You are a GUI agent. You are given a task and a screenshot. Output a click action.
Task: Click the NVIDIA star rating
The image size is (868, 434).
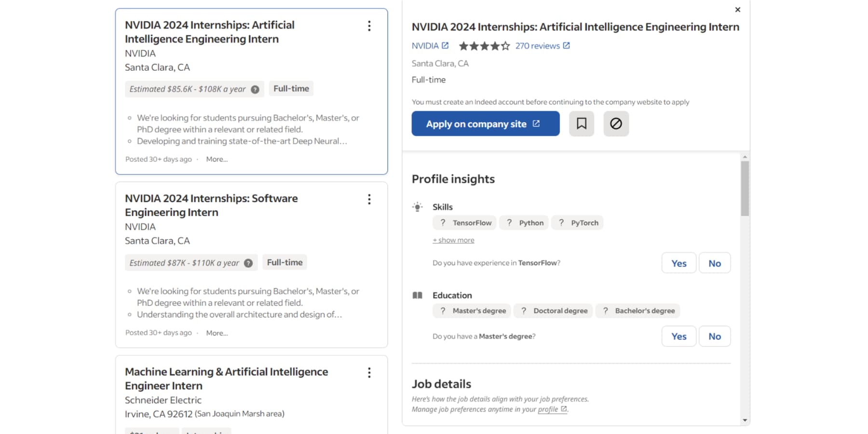click(x=484, y=45)
